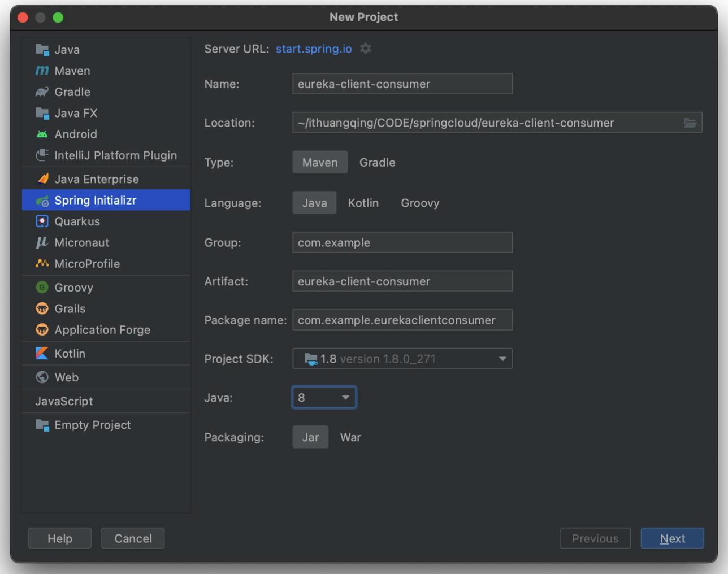
Task: Open Server URL settings gear
Action: click(366, 49)
